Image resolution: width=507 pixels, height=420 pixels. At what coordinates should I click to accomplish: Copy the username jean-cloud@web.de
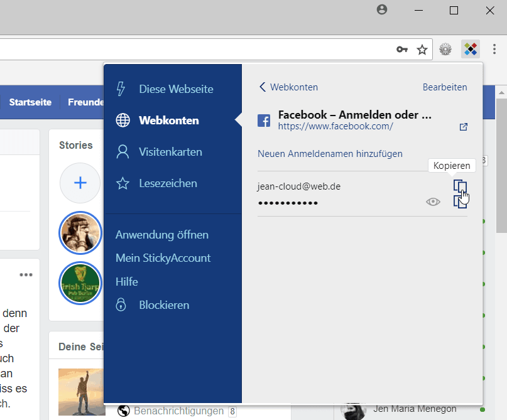[460, 186]
